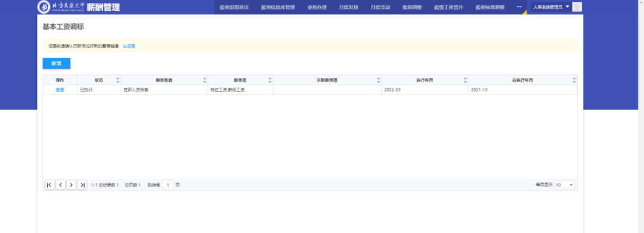The width and height of the screenshot is (644, 233).
Task: Click the 新增 button
Action: click(56, 64)
